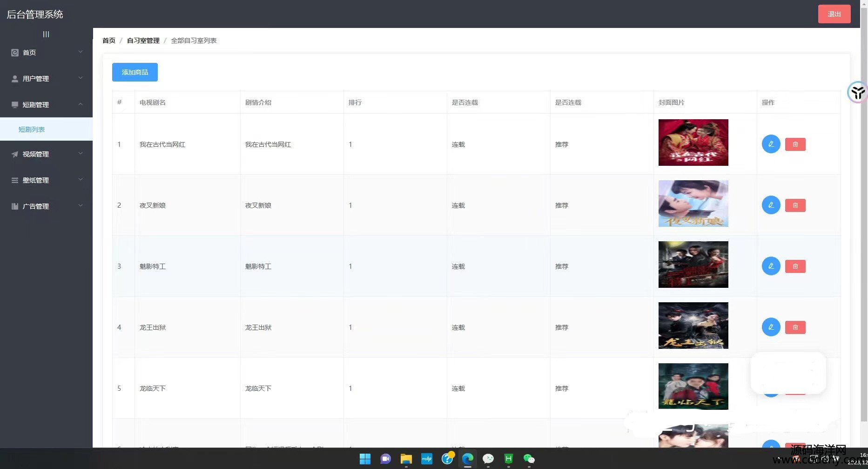Open the 夜叉新娘 cover image
Screen dimensions: 868x469
click(693, 204)
